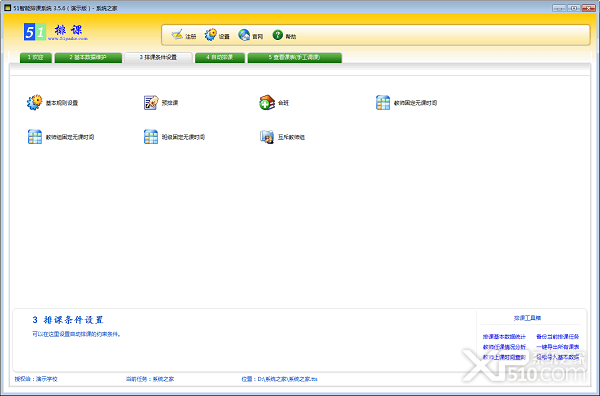Click status bar text 当前任务：系统之家
The image size is (600, 396).
150,379
